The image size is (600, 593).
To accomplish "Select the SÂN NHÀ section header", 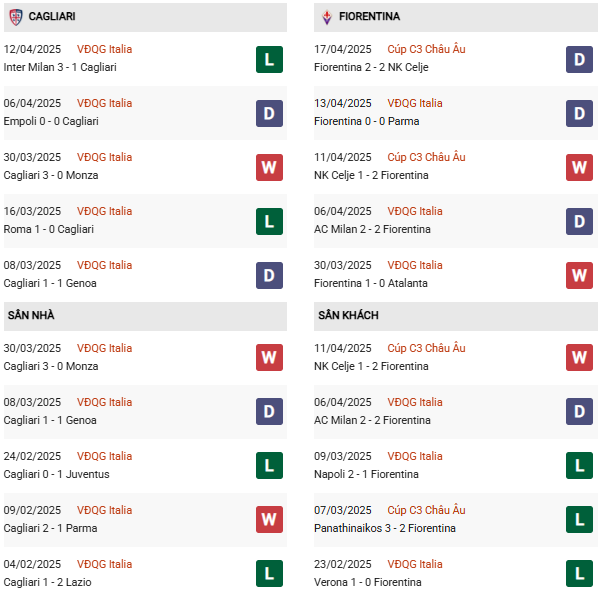I will coord(31,315).
